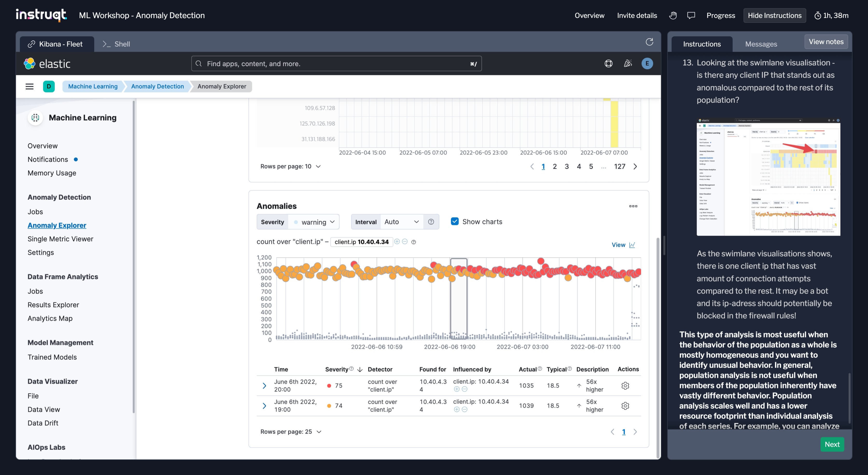Go to swimlane page 127
Image resolution: width=868 pixels, height=475 pixels.
pyautogui.click(x=619, y=166)
